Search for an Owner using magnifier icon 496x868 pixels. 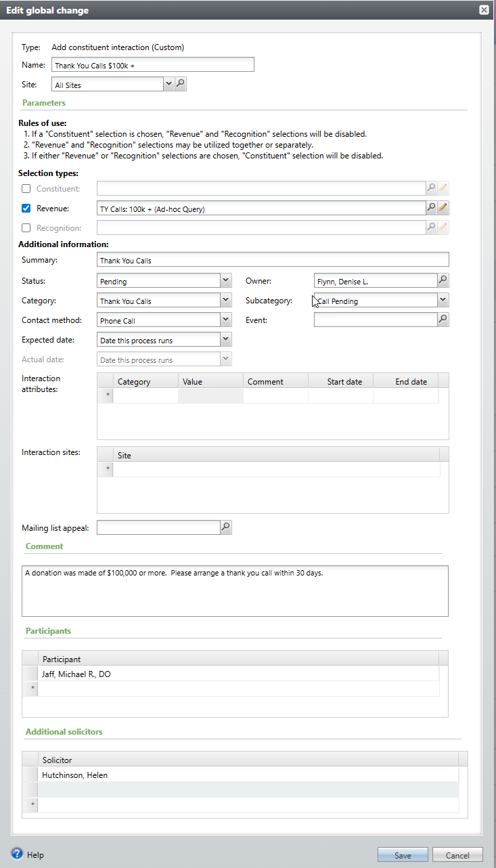point(443,280)
